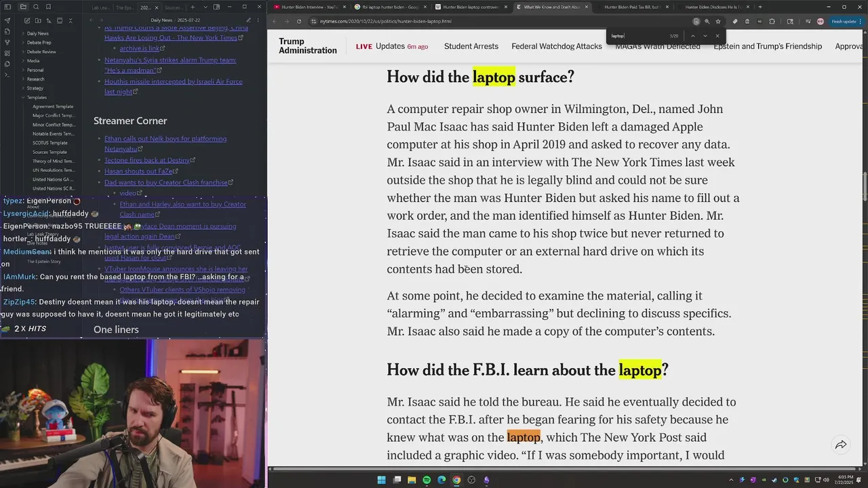Open Obsidian from taskbar

click(x=486, y=480)
